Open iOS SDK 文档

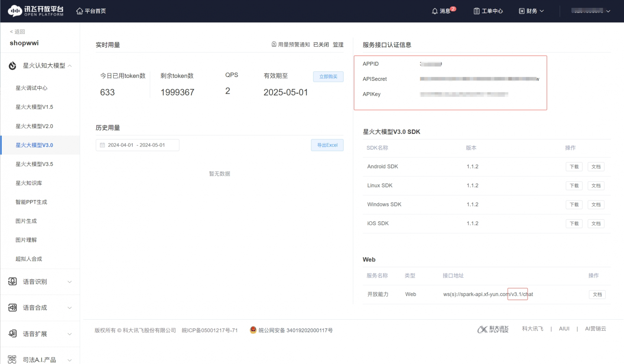click(x=596, y=223)
